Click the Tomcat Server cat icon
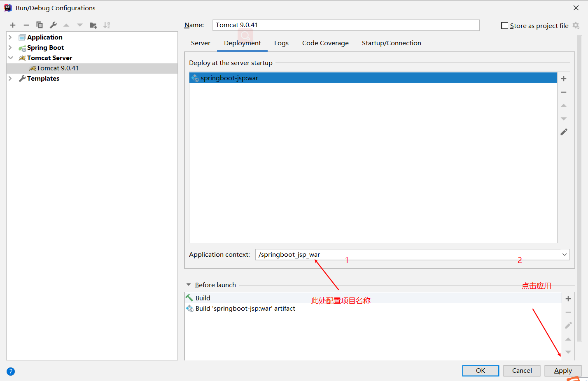This screenshot has width=588, height=381. pyautogui.click(x=22, y=58)
